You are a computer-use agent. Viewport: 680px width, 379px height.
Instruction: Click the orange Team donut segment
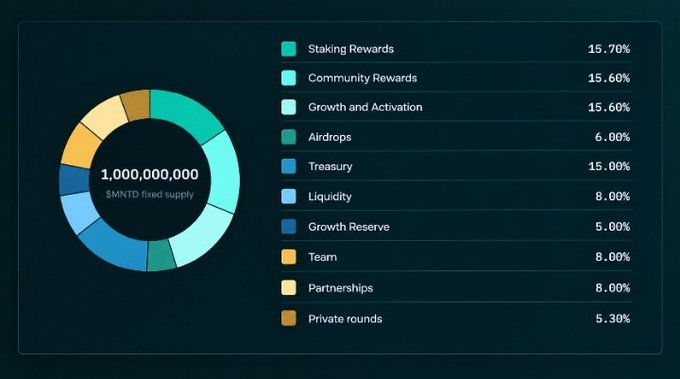pos(82,146)
